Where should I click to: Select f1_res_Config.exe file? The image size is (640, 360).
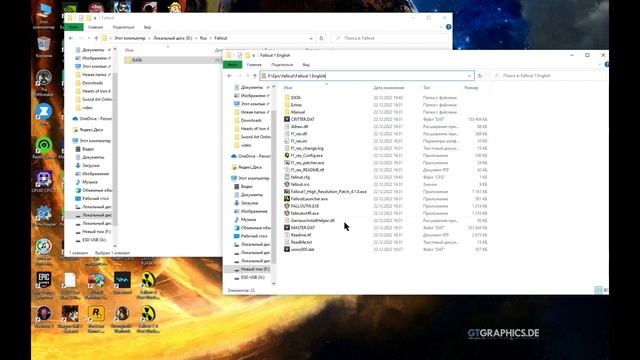[x=307, y=156]
